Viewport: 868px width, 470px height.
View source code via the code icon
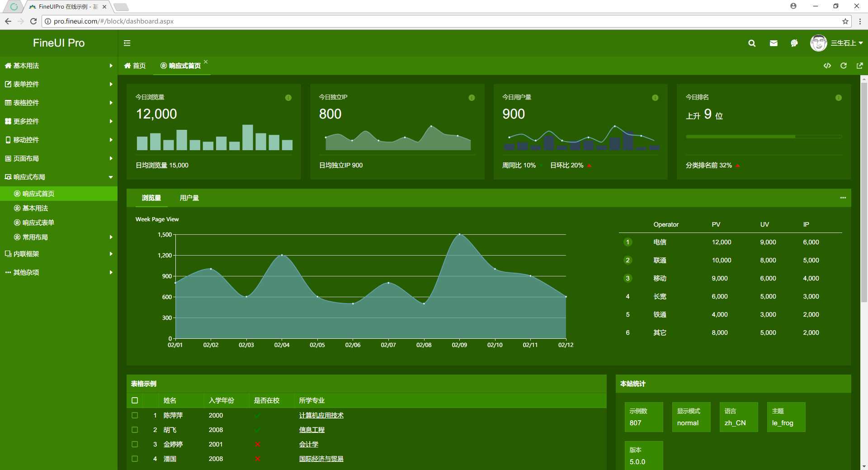tap(827, 66)
